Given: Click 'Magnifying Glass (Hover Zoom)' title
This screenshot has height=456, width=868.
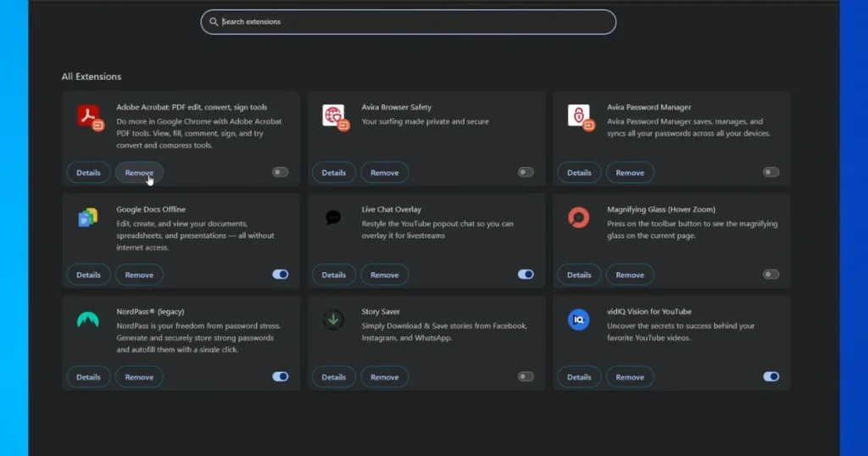Looking at the screenshot, I should (661, 209).
